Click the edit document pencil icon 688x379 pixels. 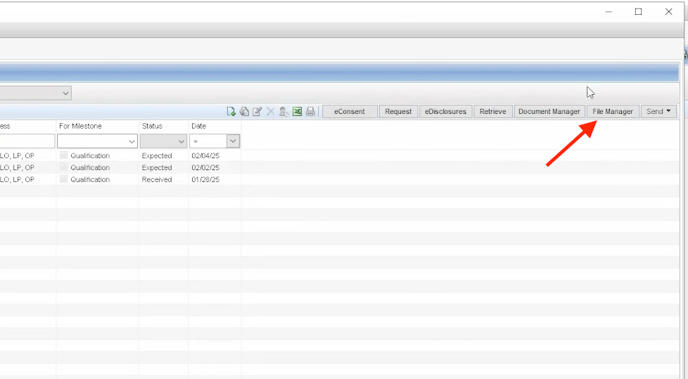(x=258, y=111)
